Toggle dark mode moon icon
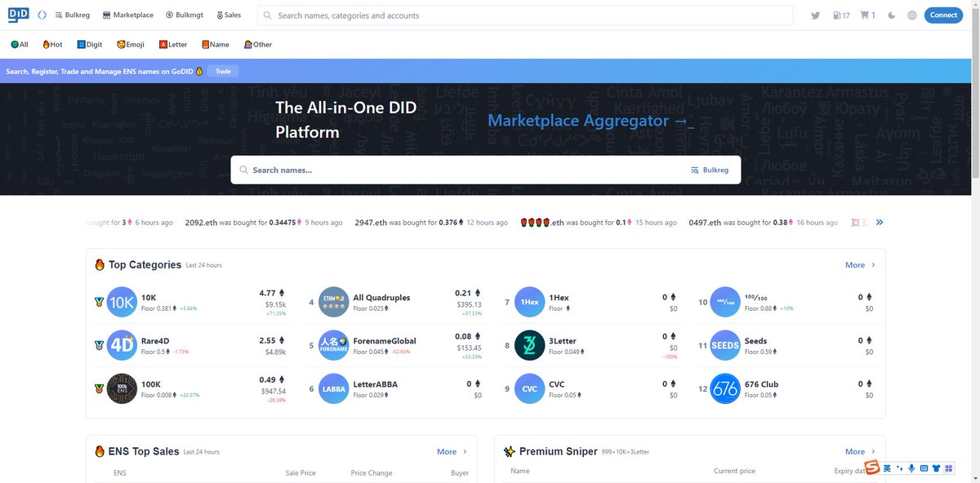The height and width of the screenshot is (483, 980). [x=891, y=16]
